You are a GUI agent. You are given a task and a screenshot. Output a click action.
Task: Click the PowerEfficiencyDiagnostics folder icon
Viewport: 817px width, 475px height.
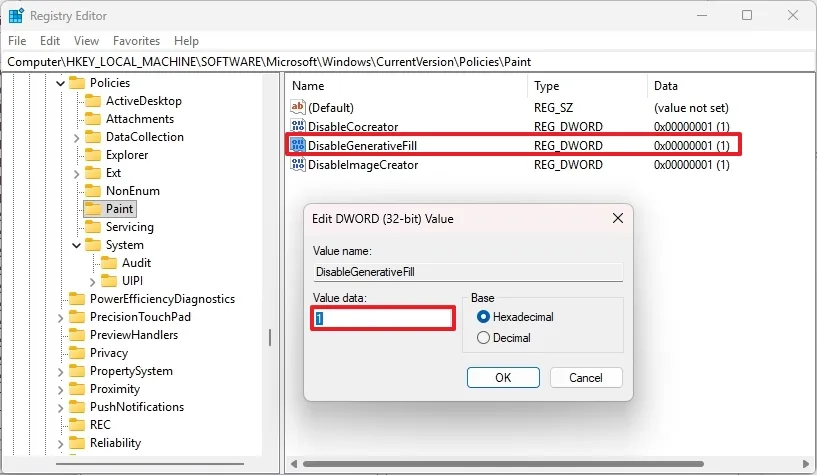pyautogui.click(x=77, y=298)
